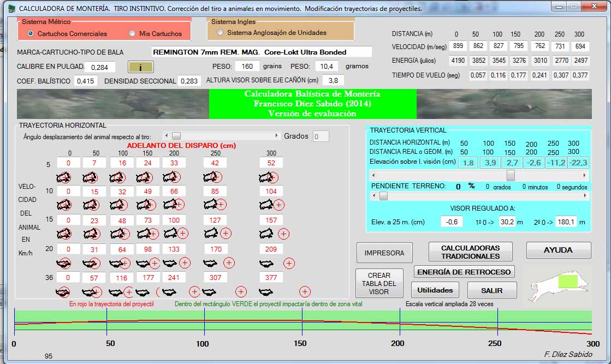Click the elevation slider thumb in Trayectoria Vertical
The image size is (611, 364).
coord(511,175)
